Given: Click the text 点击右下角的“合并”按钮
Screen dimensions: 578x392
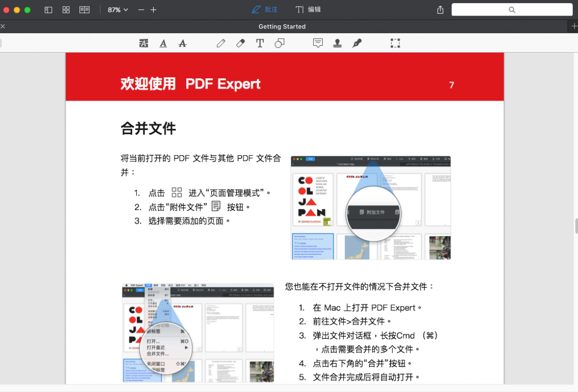Looking at the screenshot, I should [359, 364].
